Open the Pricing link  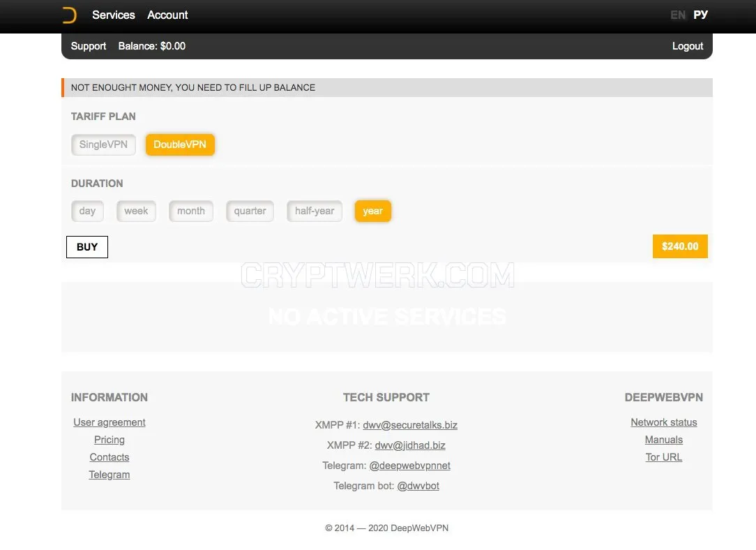point(109,440)
